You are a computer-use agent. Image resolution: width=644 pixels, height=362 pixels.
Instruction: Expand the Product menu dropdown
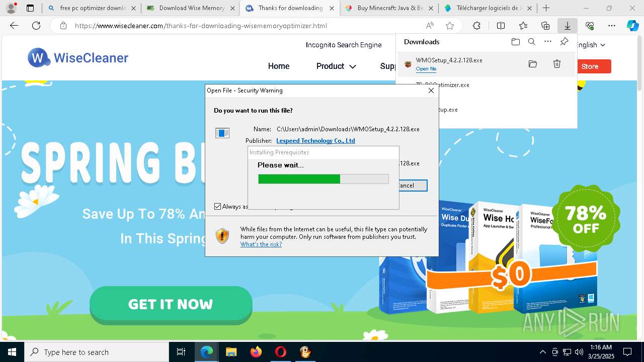[336, 66]
